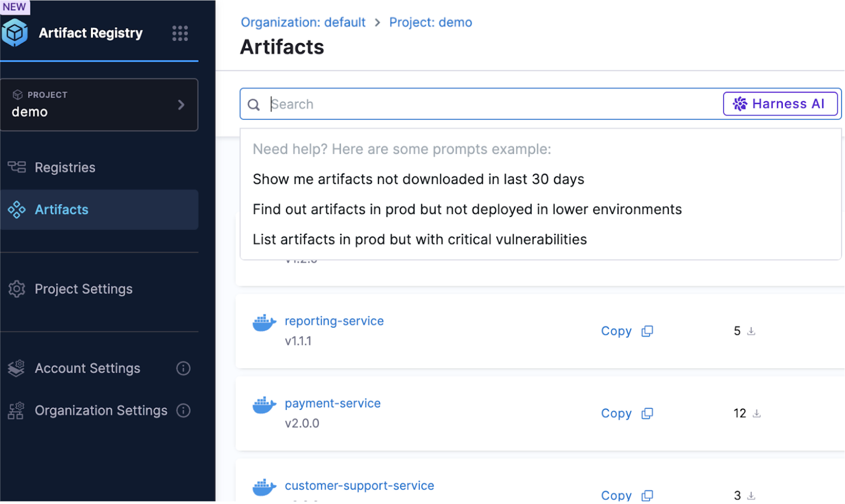Choose prompt "Show me artifacts not downloaded in last 30 days"

pyautogui.click(x=418, y=179)
